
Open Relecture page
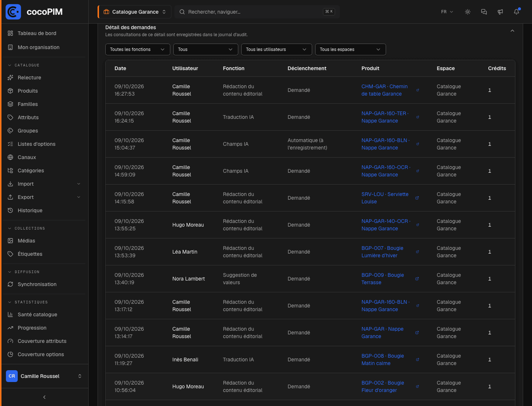pos(44,78)
